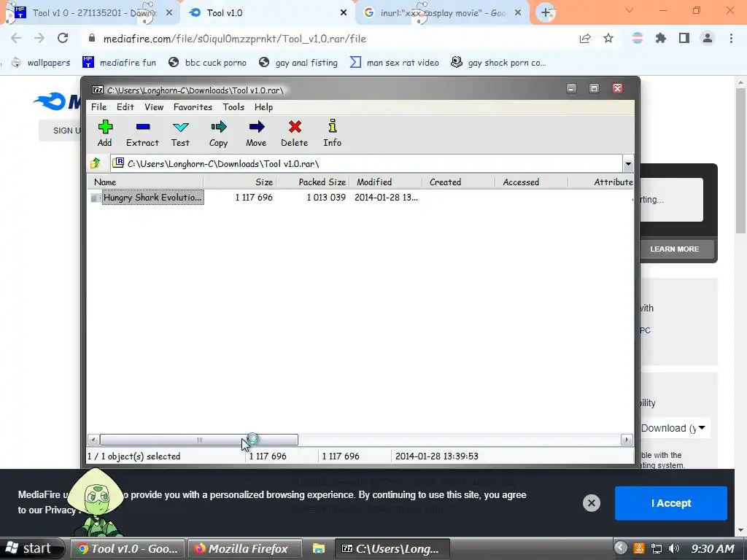The image size is (747, 560).
Task: Click the right arrow of horizontal scrollbar
Action: (627, 440)
